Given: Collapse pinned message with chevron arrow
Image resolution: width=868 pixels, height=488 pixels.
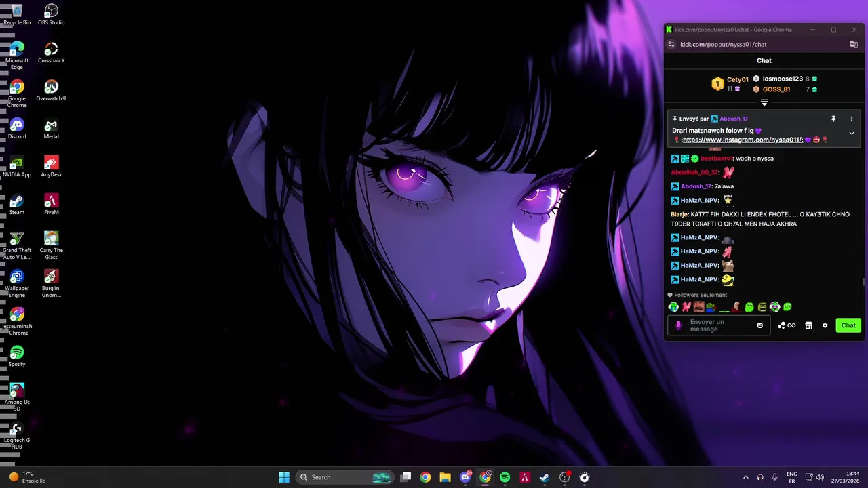Looking at the screenshot, I should 852,134.
